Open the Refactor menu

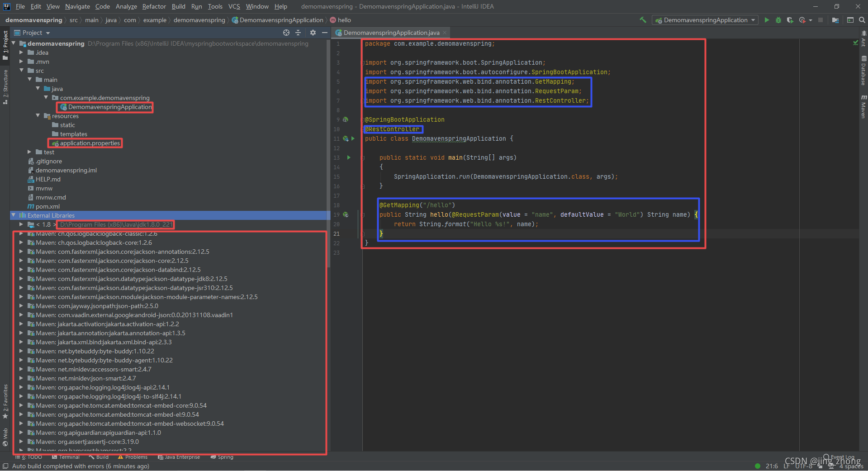click(x=154, y=6)
